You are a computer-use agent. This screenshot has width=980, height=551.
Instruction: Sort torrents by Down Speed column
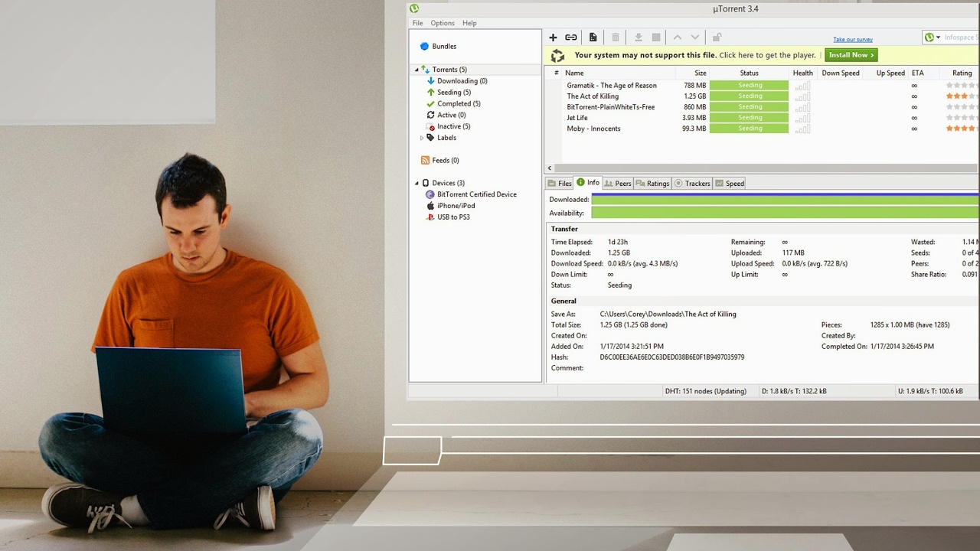click(841, 73)
